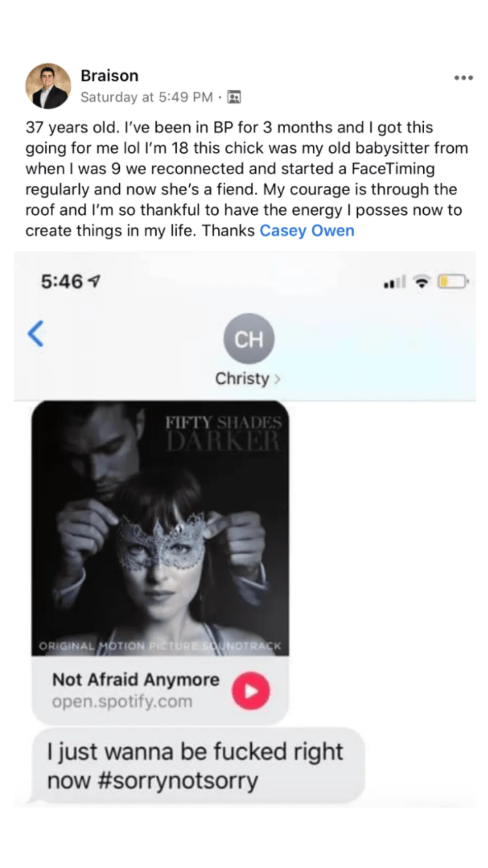Click the group audience icon beside timestamp
The width and height of the screenshot is (488, 868).
[234, 97]
